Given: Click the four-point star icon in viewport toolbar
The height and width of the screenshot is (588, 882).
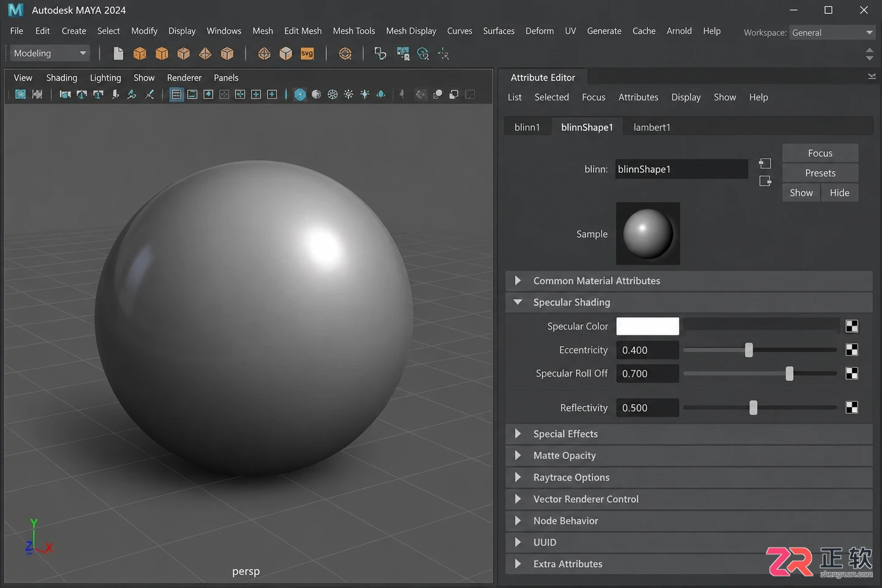Looking at the screenshot, I should pyautogui.click(x=364, y=94).
